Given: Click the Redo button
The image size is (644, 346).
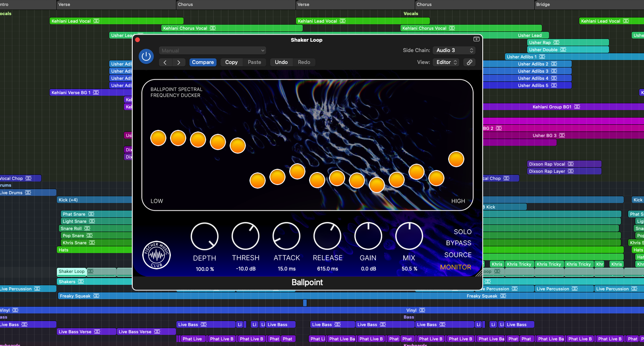Looking at the screenshot, I should coord(304,62).
